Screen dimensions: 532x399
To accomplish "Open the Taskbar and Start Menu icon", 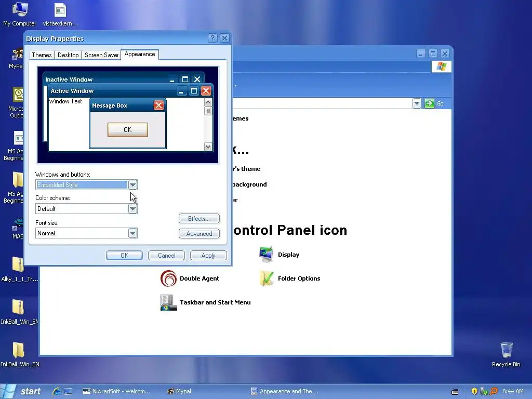I will pos(169,302).
